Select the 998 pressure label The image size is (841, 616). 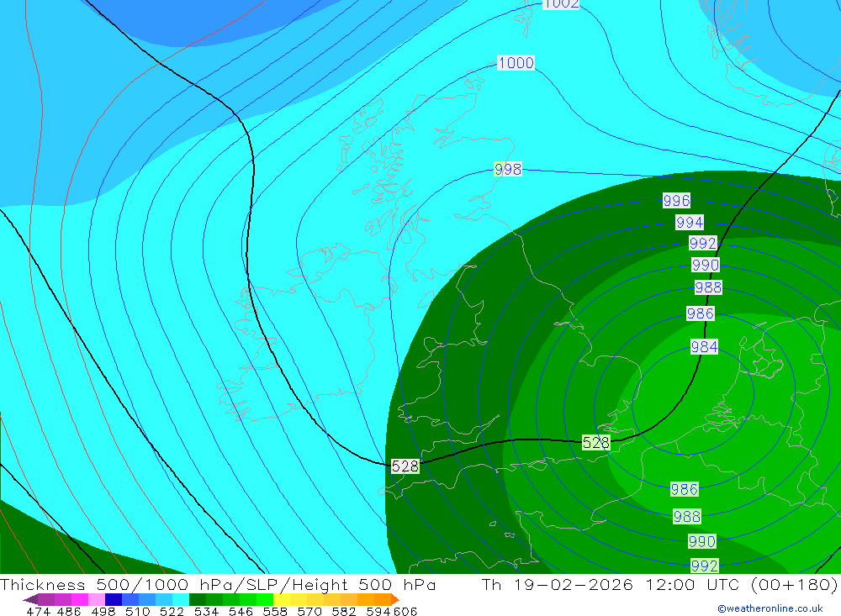pyautogui.click(x=508, y=170)
